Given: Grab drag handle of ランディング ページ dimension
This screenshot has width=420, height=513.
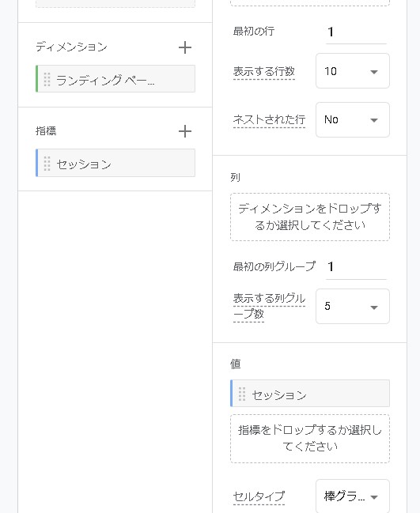Looking at the screenshot, I should [x=47, y=79].
